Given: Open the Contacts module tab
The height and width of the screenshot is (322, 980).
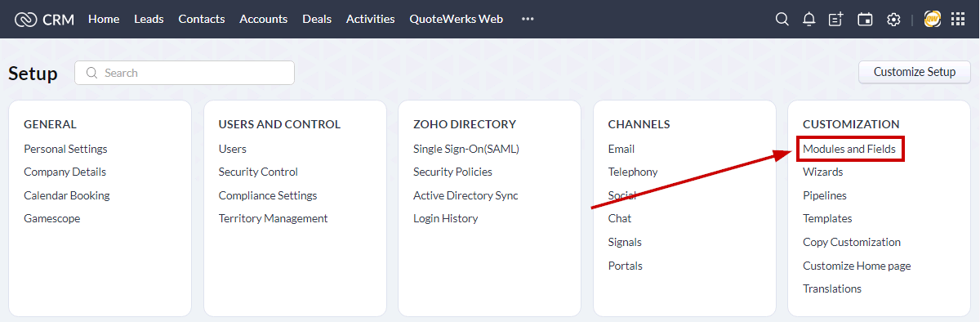Looking at the screenshot, I should (202, 19).
